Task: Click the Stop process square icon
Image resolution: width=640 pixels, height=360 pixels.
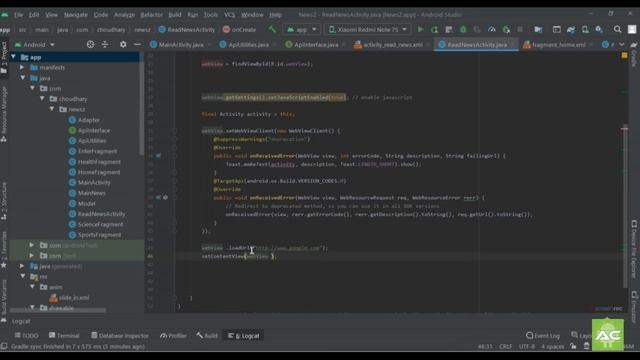Action: pos(520,29)
